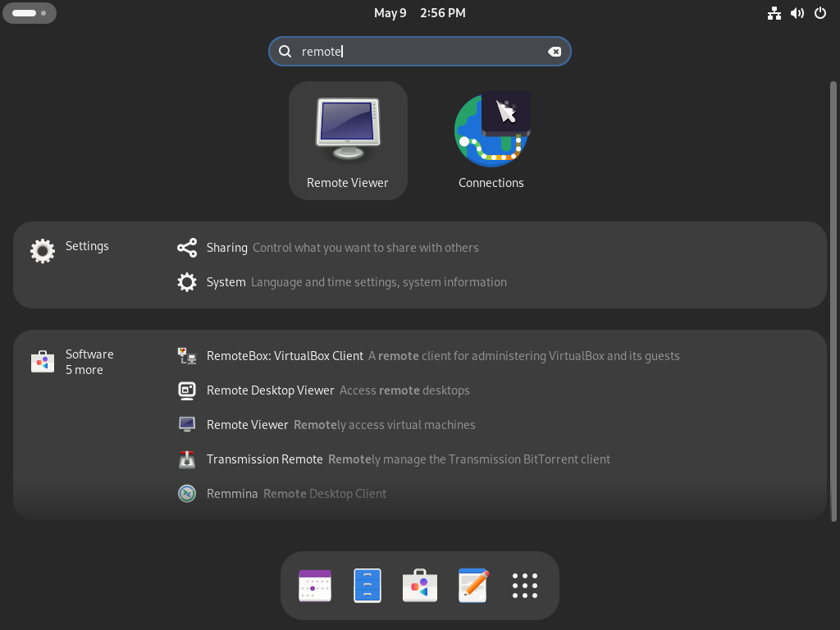Click the Transmission Remote icon
Screen dimensions: 840x630
click(187, 459)
